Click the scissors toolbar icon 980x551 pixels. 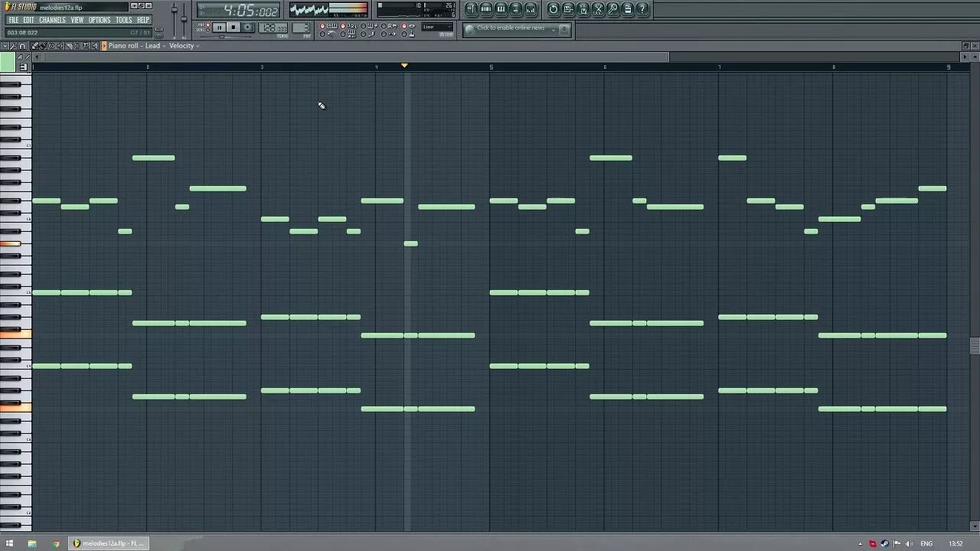pyautogui.click(x=598, y=9)
